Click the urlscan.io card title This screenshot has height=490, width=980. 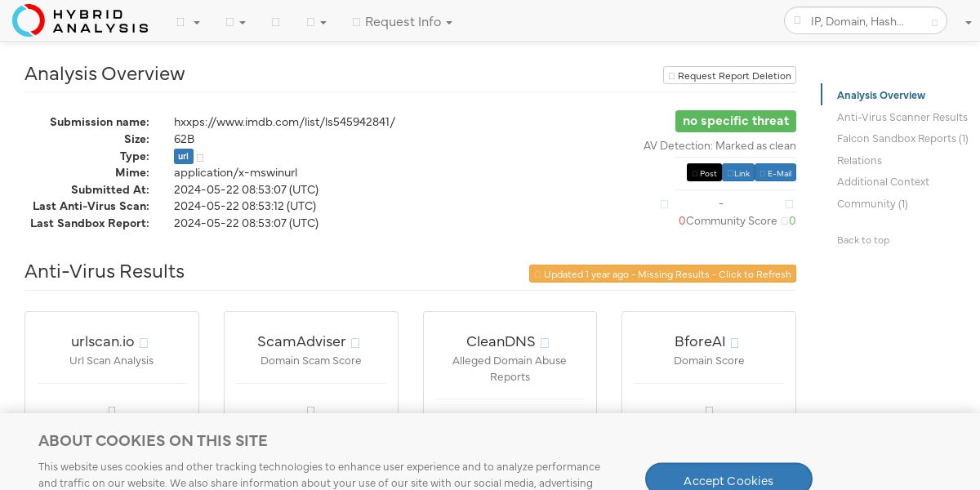tap(103, 341)
